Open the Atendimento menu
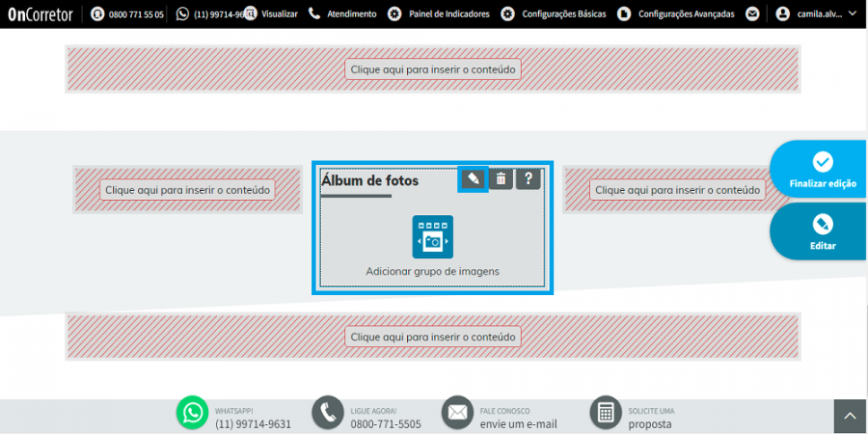 coord(342,14)
